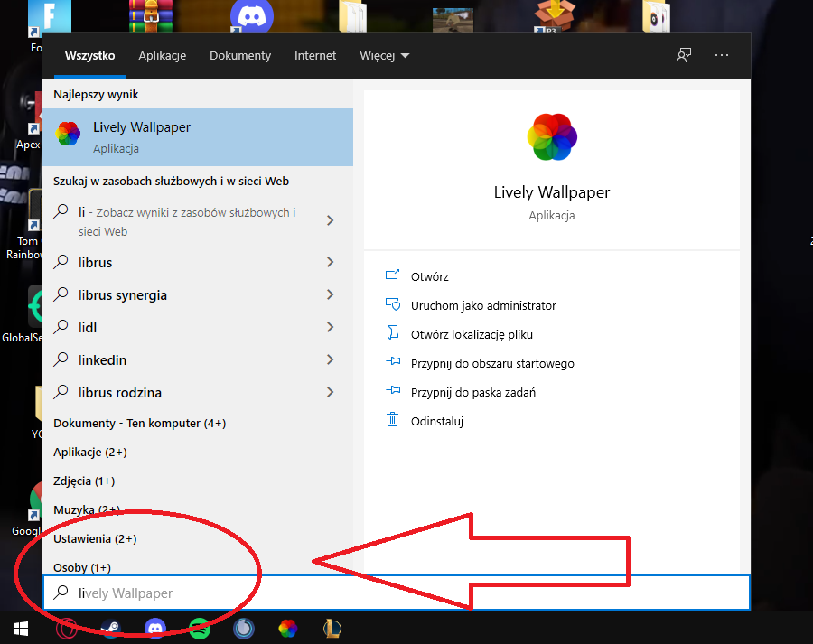This screenshot has width=813, height=644.
Task: Open Lively Wallpaper from the taskbar
Action: tap(288, 629)
